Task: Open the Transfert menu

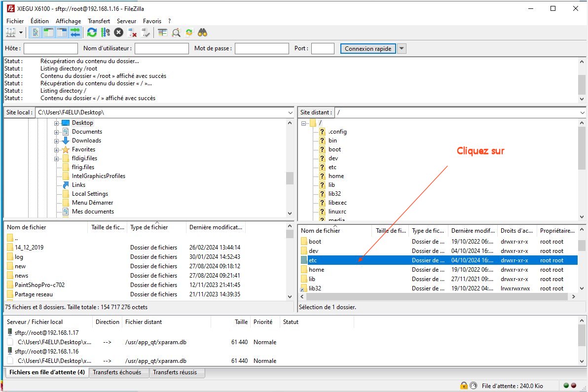Action: [x=99, y=21]
